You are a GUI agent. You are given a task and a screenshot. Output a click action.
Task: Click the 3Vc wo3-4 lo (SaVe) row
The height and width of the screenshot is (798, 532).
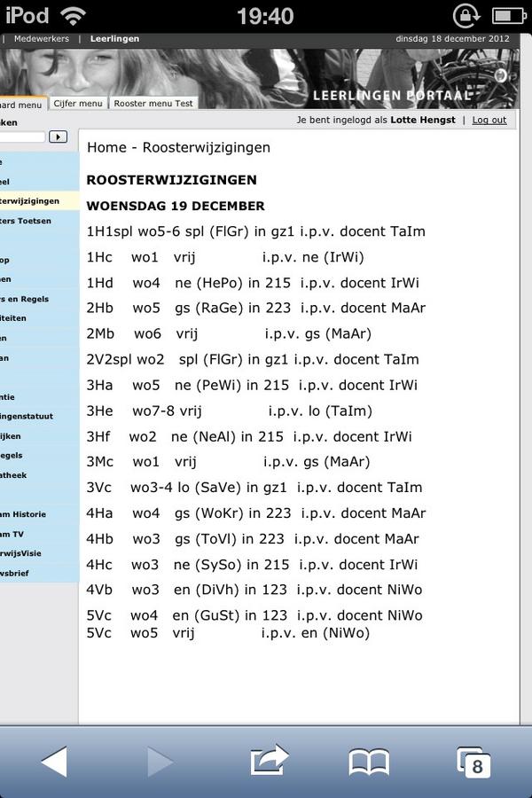click(x=254, y=488)
